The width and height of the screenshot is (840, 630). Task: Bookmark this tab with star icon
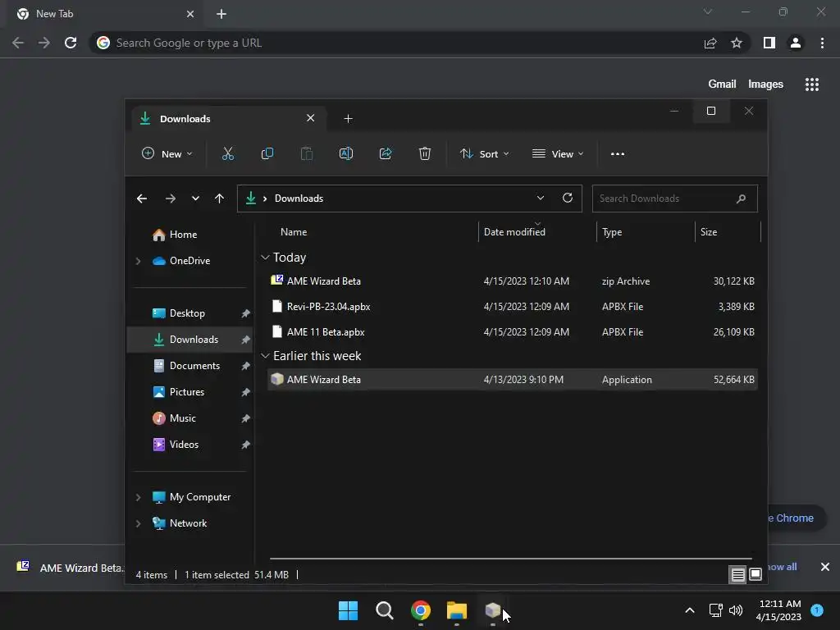737,43
